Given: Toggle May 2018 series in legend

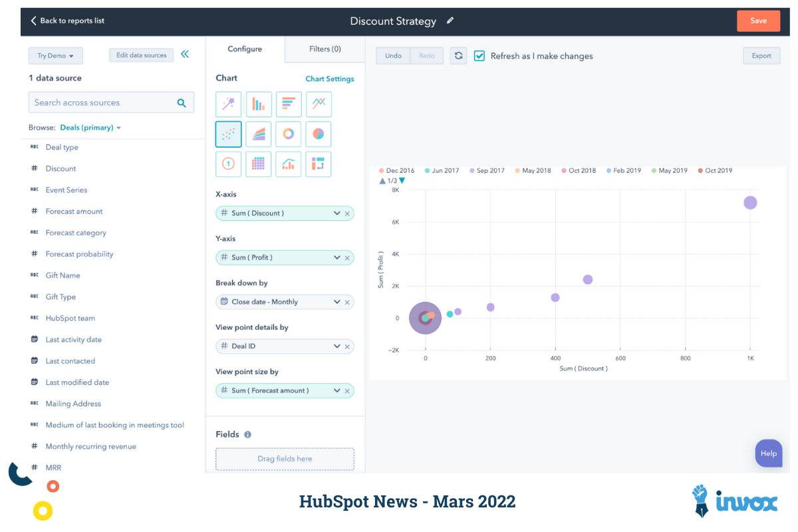Looking at the screenshot, I should (533, 171).
